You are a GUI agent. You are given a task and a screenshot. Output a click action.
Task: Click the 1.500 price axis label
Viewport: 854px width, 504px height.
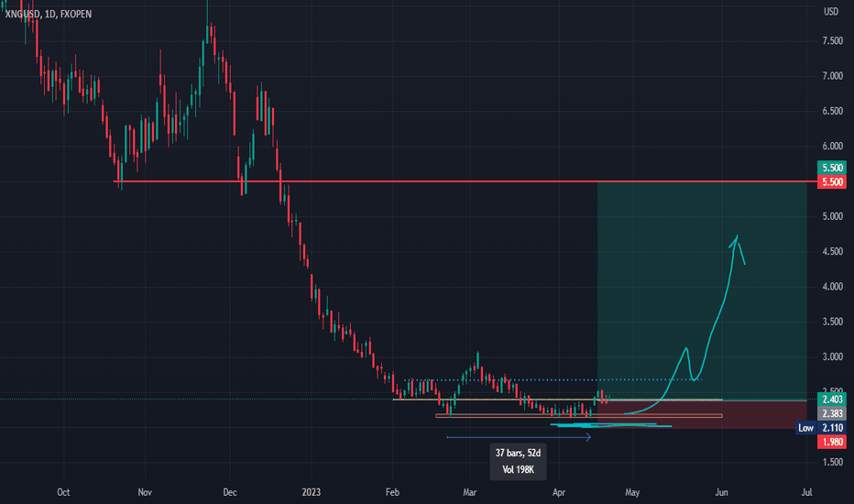tap(832, 462)
